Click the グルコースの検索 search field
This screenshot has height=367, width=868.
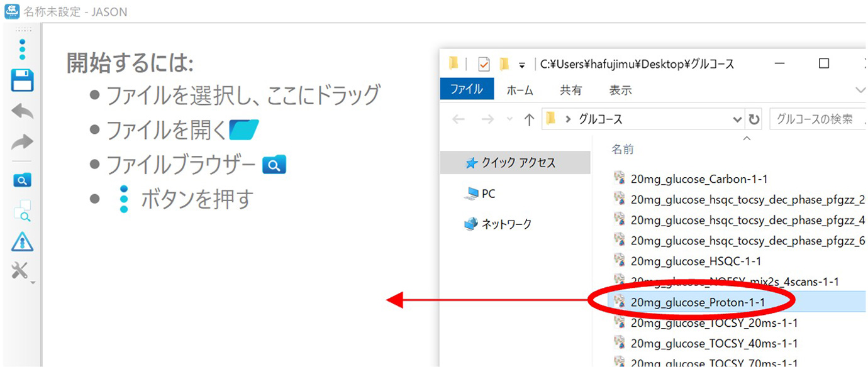[815, 119]
